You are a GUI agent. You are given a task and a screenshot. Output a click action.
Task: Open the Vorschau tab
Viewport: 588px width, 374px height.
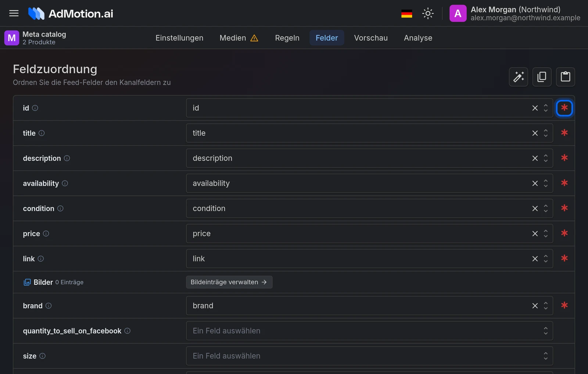(x=371, y=38)
